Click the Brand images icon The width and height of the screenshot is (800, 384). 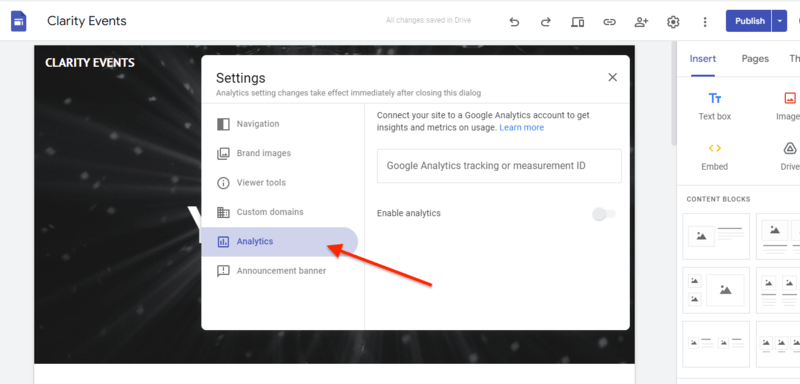223,153
